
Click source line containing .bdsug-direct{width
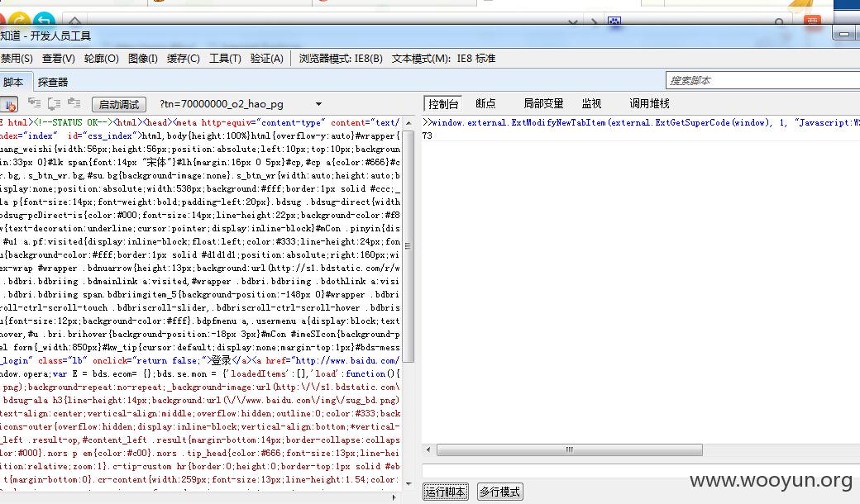[x=200, y=202]
